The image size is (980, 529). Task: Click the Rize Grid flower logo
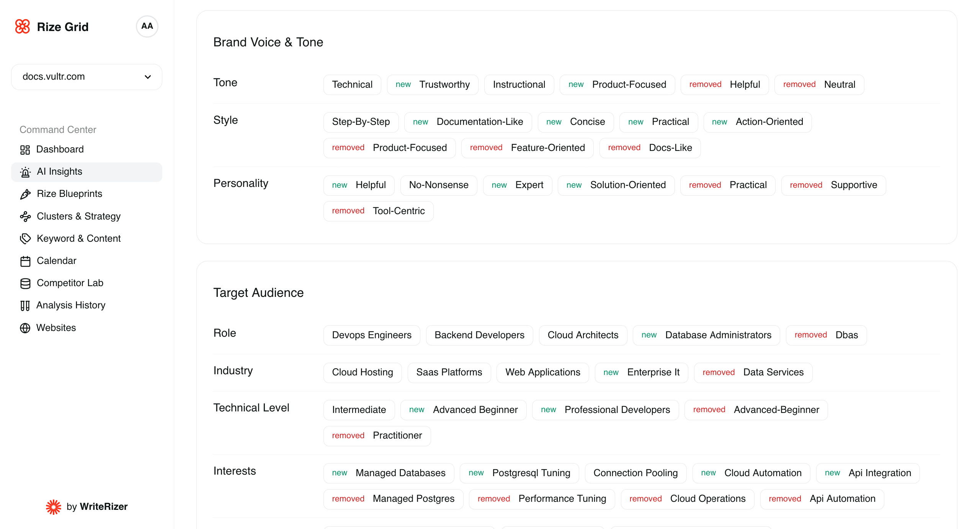pos(22,26)
